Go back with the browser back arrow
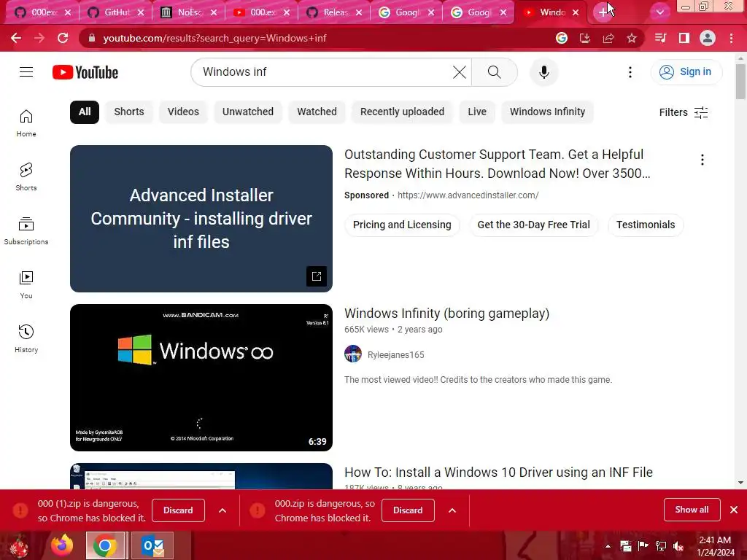Screen dimensions: 747x560 pos(16,38)
